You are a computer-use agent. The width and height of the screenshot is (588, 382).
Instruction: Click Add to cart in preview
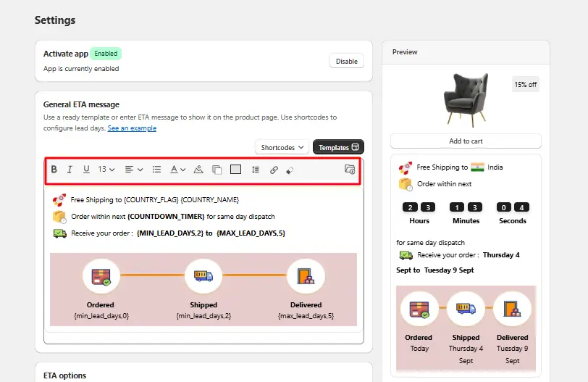466,141
